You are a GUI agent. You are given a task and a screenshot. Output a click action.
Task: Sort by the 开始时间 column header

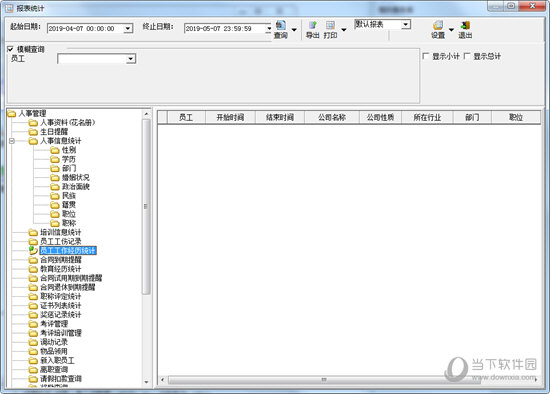click(230, 117)
